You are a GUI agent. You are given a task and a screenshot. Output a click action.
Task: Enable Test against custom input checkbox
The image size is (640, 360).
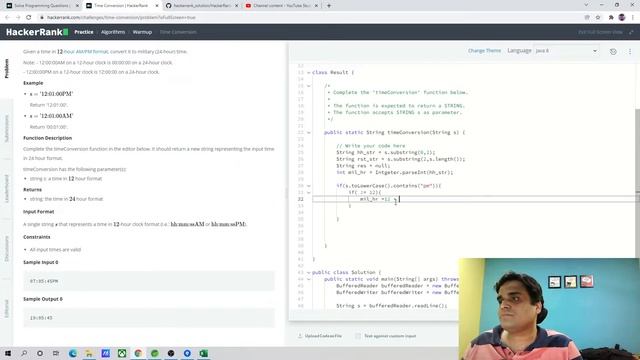coord(358,336)
